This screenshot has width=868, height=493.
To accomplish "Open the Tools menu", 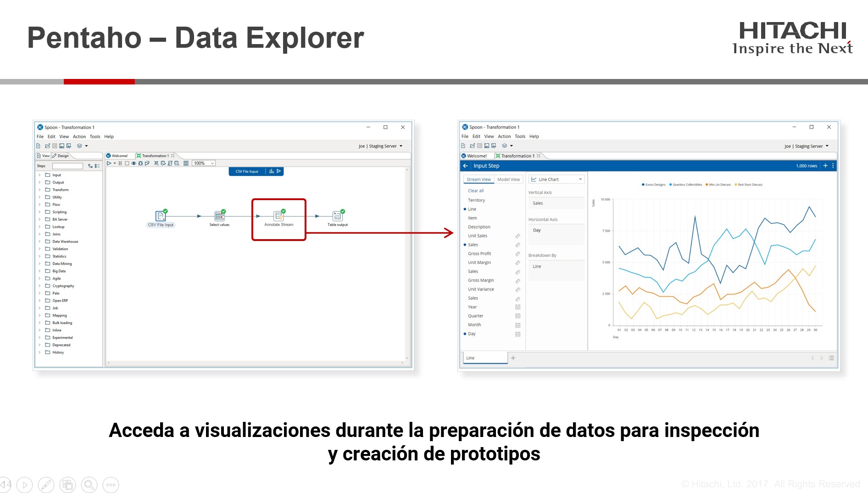I will (x=95, y=136).
